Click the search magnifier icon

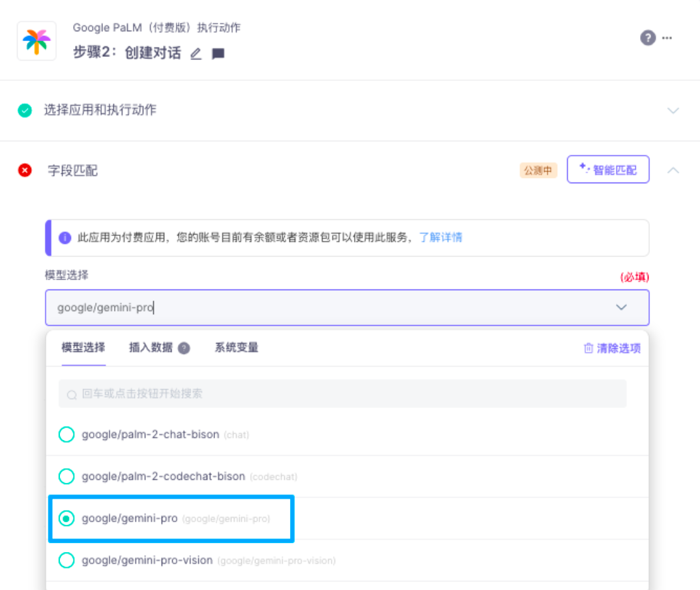72,394
